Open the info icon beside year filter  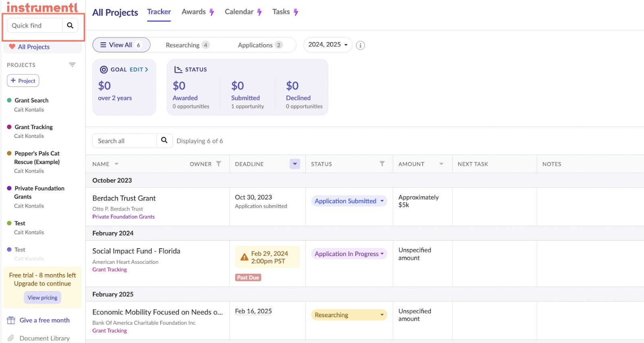pos(361,45)
